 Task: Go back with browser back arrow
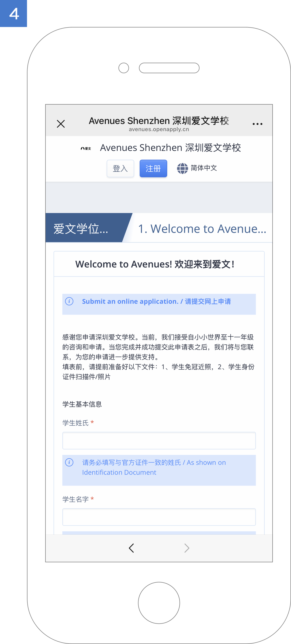pyautogui.click(x=131, y=548)
